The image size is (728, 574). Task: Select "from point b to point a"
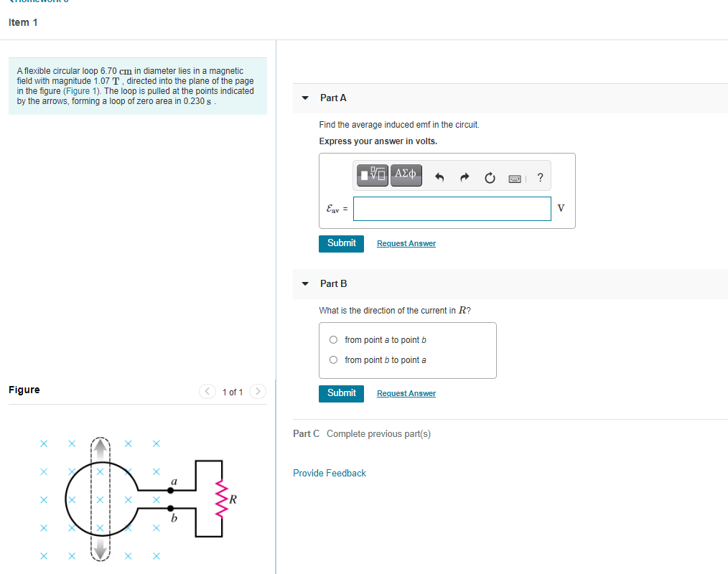[333, 359]
